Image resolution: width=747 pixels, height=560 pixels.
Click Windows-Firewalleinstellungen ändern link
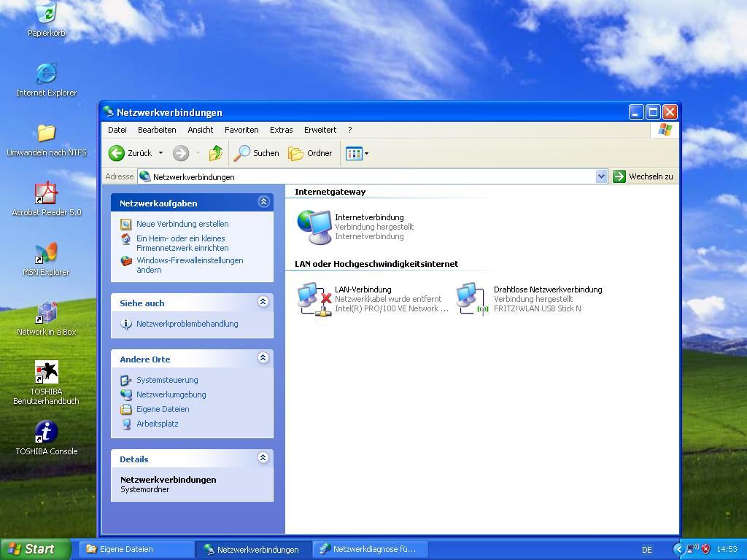tap(190, 265)
